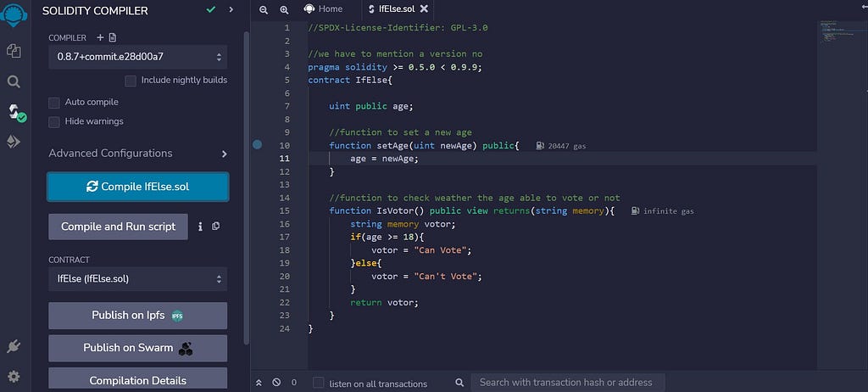Click the zoom in magnifier icon
The height and width of the screenshot is (392, 868).
284,9
